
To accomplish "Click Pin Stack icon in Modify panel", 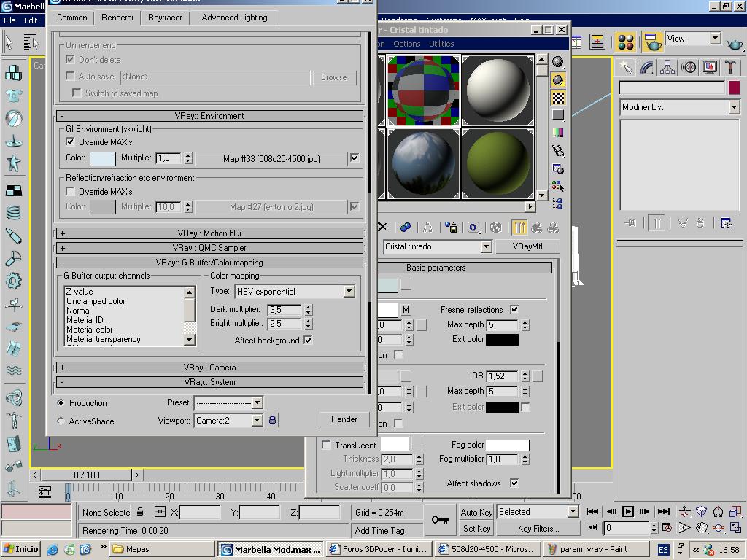I will (x=630, y=223).
